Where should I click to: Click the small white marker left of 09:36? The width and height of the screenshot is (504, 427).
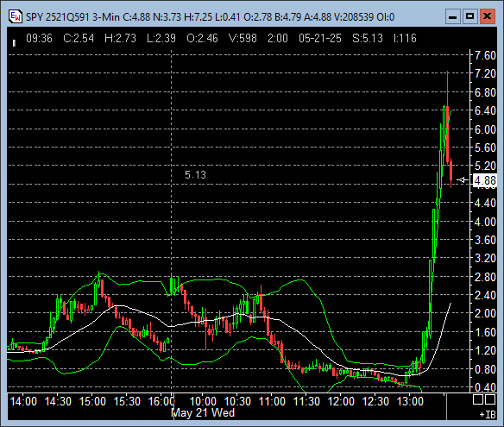pos(14,43)
